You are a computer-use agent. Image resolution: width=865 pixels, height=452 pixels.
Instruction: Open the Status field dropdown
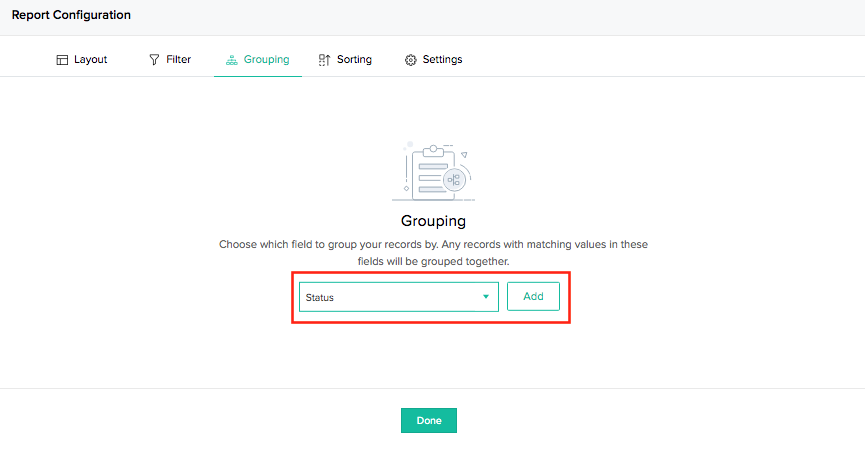(390, 297)
